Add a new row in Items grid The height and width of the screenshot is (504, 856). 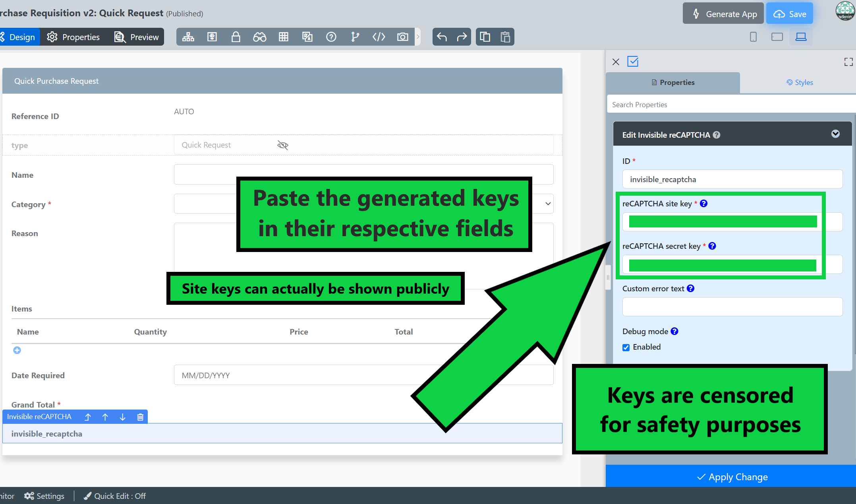(x=17, y=350)
